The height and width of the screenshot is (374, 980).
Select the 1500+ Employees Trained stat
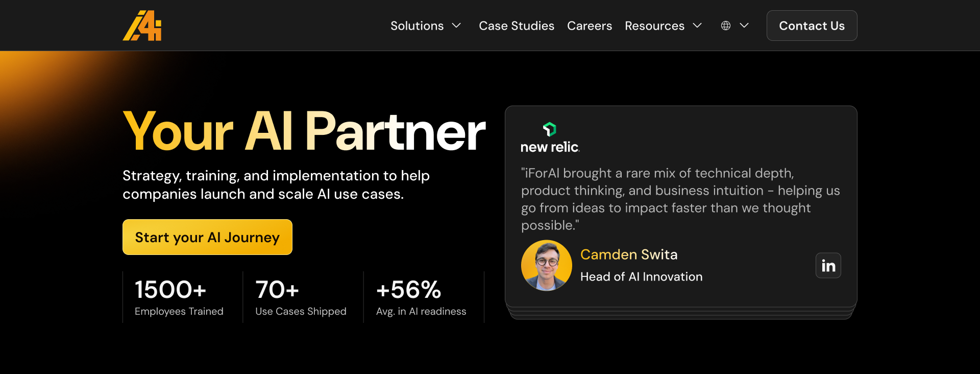[x=179, y=297]
